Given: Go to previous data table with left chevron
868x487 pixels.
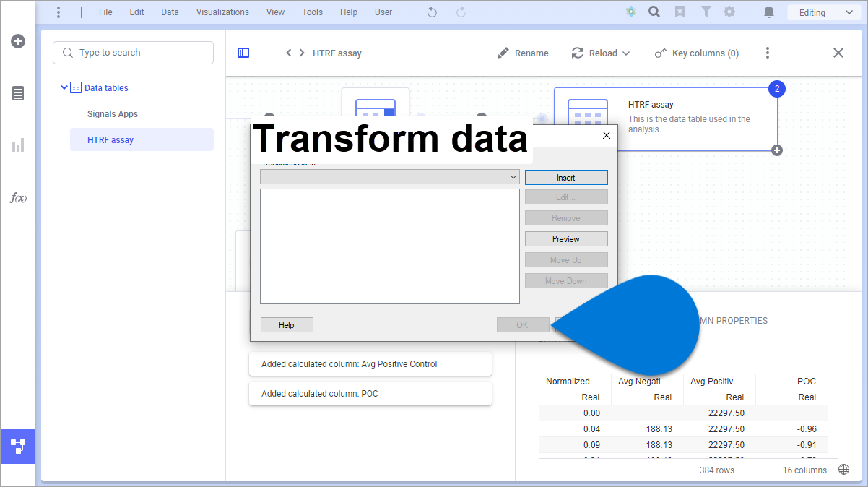Looking at the screenshot, I should coord(289,53).
